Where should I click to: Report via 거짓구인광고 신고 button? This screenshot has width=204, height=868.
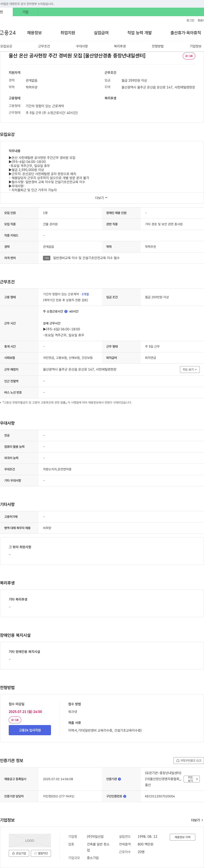click(188, 761)
